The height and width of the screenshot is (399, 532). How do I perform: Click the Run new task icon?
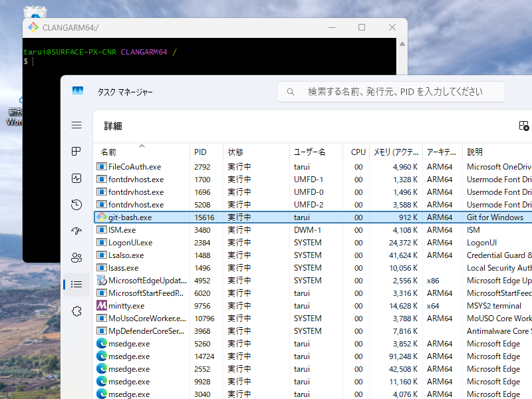click(x=524, y=125)
